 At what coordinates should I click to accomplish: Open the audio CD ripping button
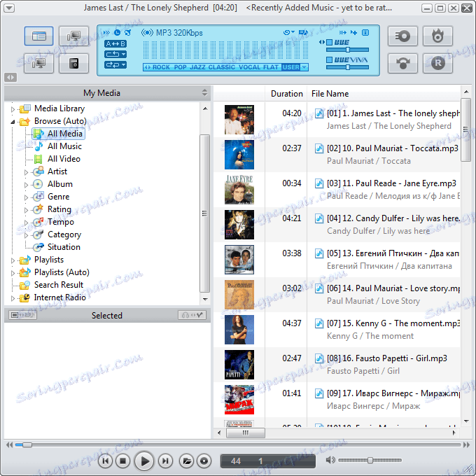click(x=402, y=36)
